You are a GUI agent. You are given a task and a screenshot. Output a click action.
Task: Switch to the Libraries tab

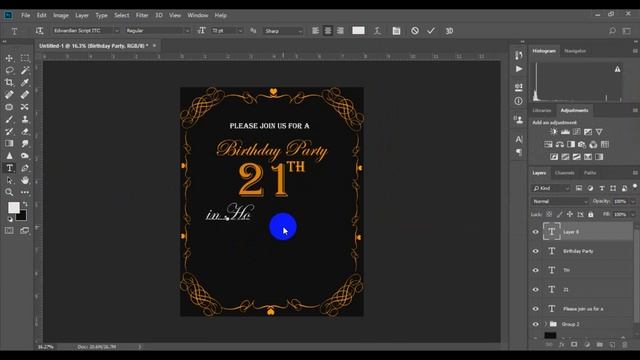click(542, 111)
